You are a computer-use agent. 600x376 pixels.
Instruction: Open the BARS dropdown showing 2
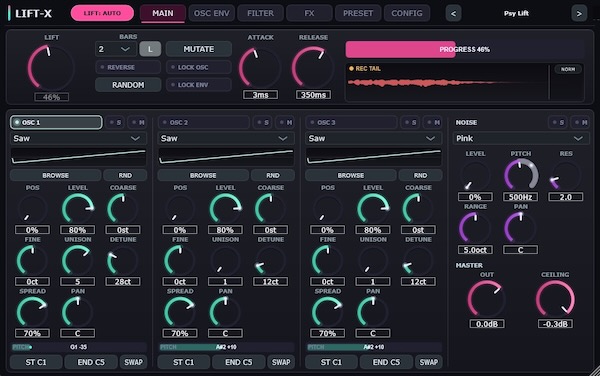(x=115, y=49)
